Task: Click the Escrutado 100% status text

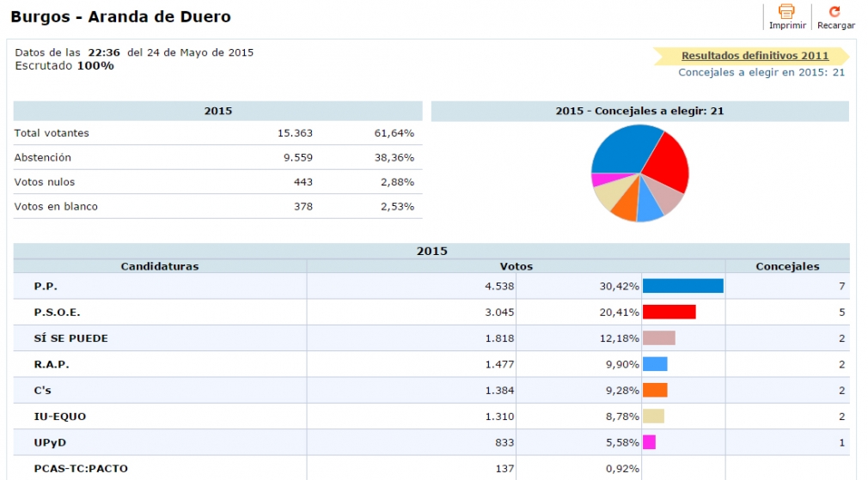Action: pos(64,66)
